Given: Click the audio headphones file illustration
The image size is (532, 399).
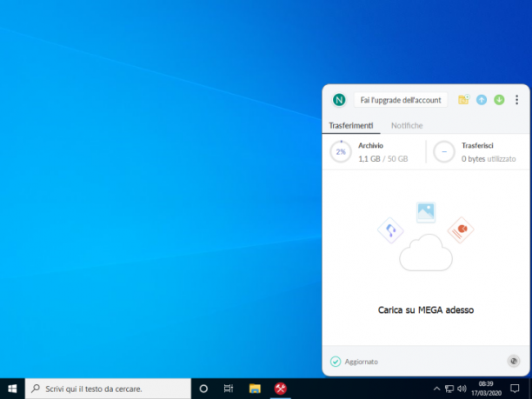Looking at the screenshot, I should tap(390, 230).
